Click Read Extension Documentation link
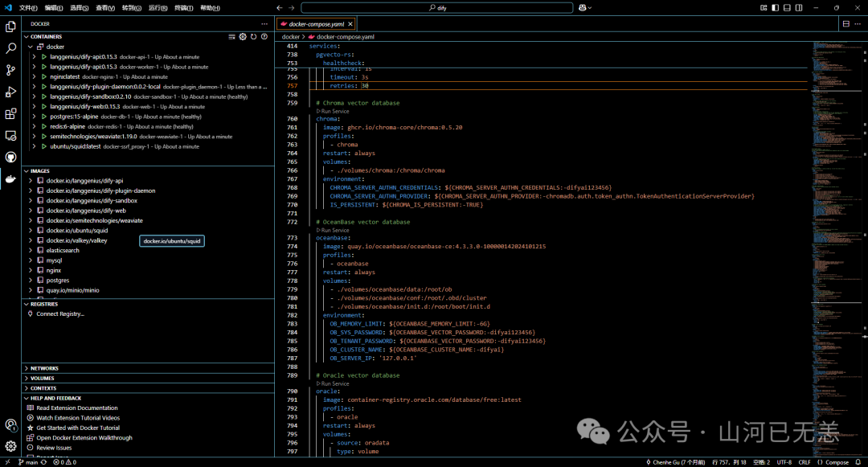The image size is (868, 467). point(77,408)
